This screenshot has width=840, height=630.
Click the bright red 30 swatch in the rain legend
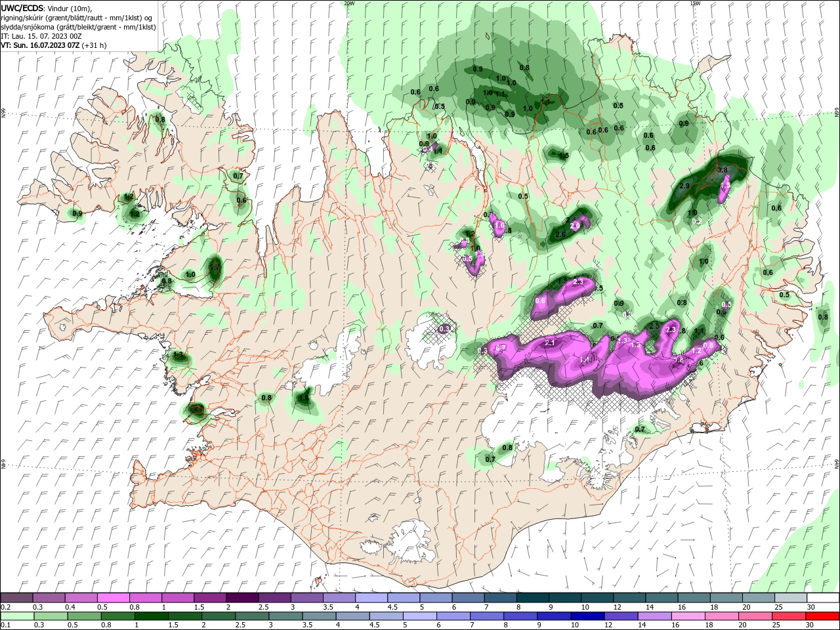[x=822, y=616]
